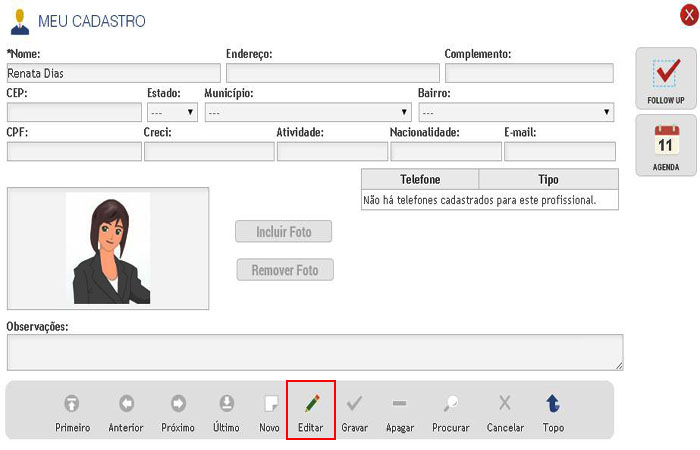Image resolution: width=700 pixels, height=450 pixels.
Task: Create a Novo record
Action: [x=269, y=404]
